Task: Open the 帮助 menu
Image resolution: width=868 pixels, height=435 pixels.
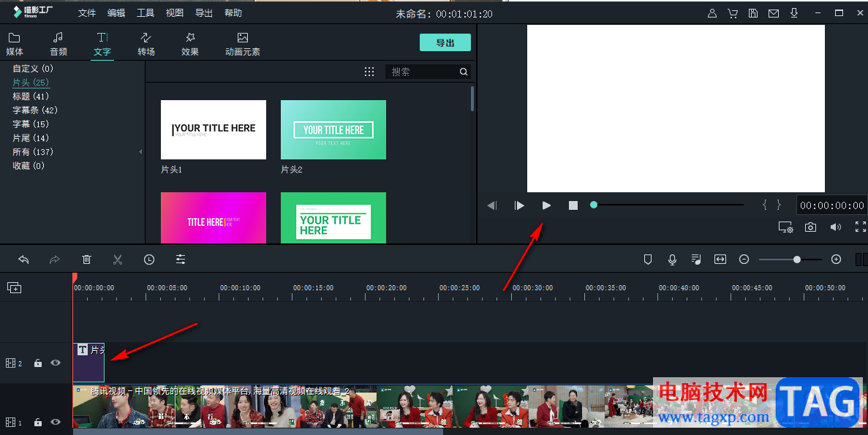Action: 233,12
